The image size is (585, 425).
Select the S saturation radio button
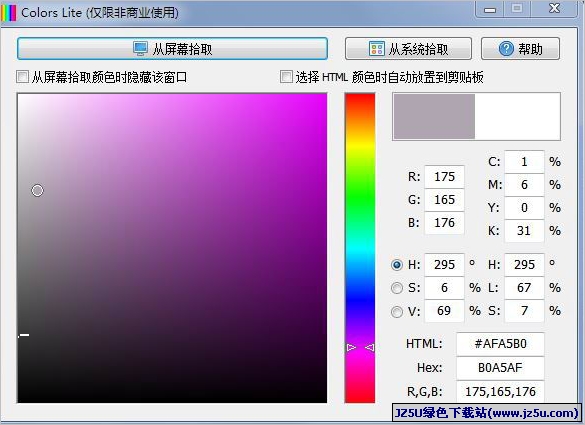pos(397,288)
